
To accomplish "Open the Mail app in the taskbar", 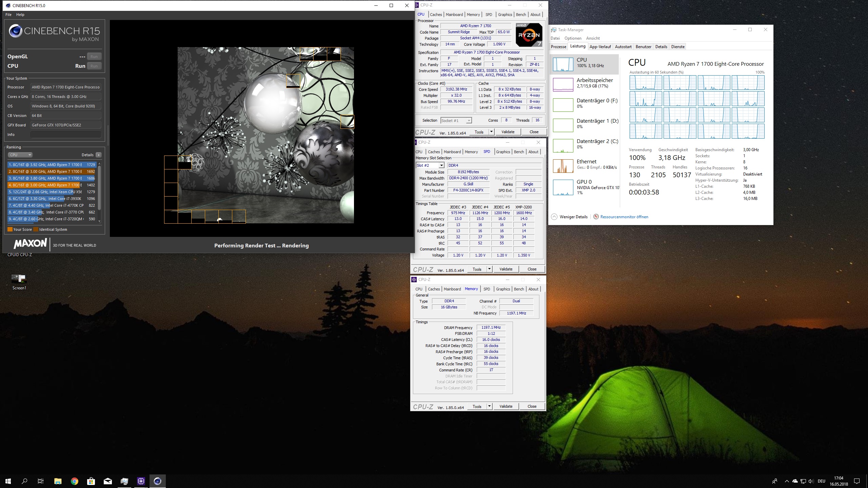I will pos(108,481).
